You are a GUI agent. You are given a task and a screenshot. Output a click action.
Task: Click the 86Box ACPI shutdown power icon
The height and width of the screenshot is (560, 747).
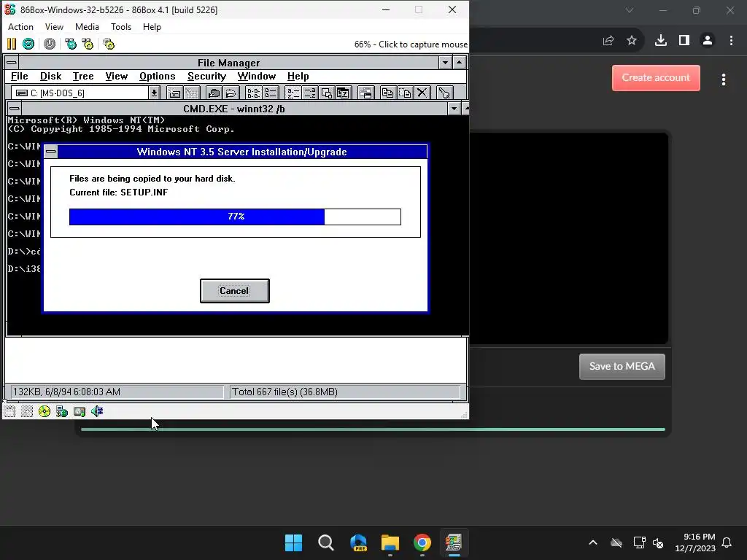(50, 44)
